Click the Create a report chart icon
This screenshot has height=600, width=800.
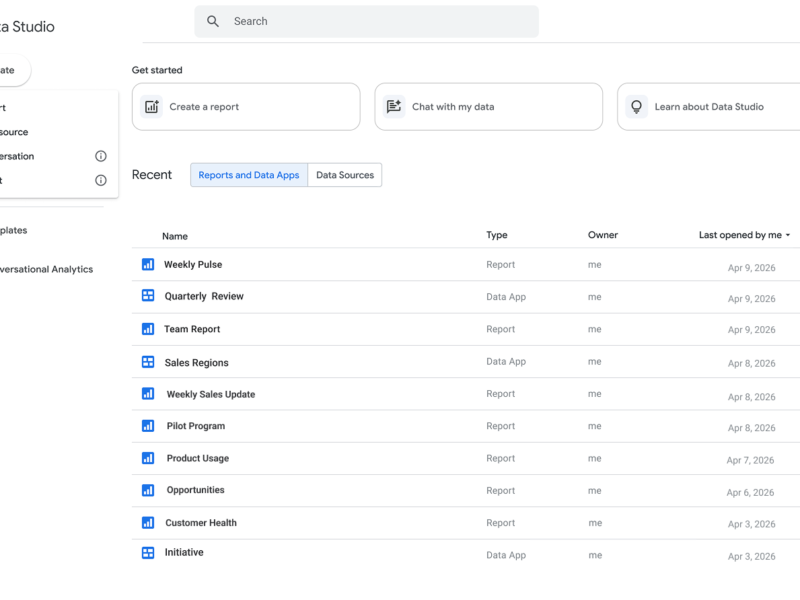tap(152, 107)
